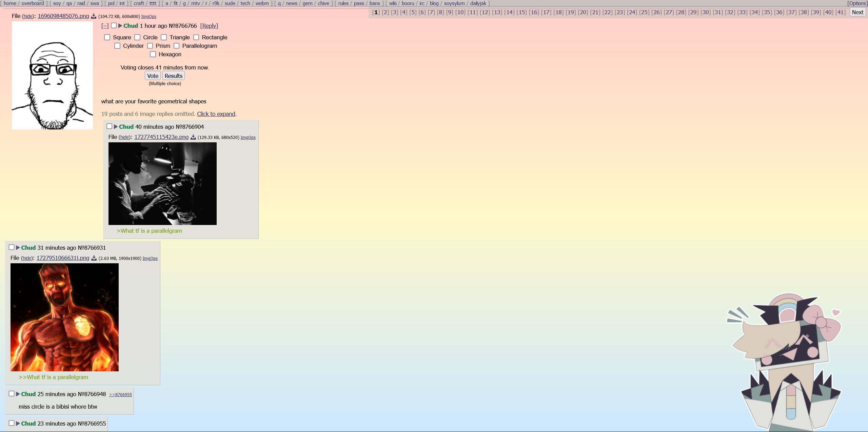The image size is (868, 432).
Task: Check the Hexagon poll option
Action: click(153, 54)
